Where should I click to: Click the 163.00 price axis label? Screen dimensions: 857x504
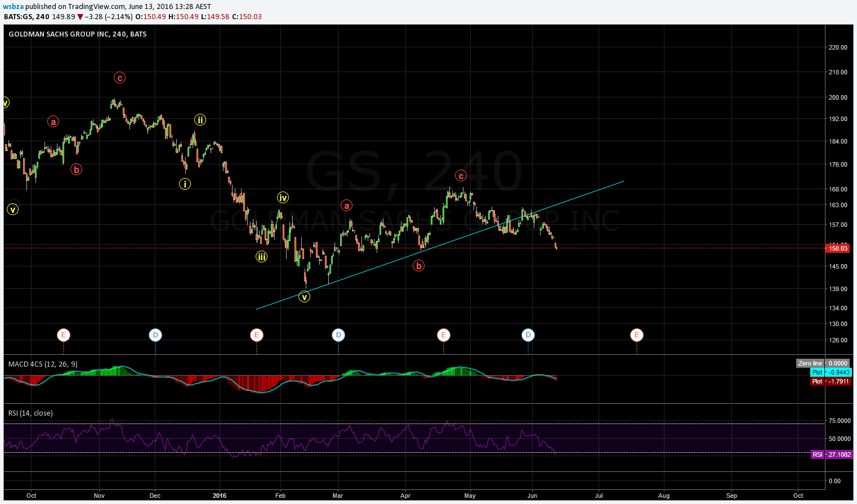(838, 205)
